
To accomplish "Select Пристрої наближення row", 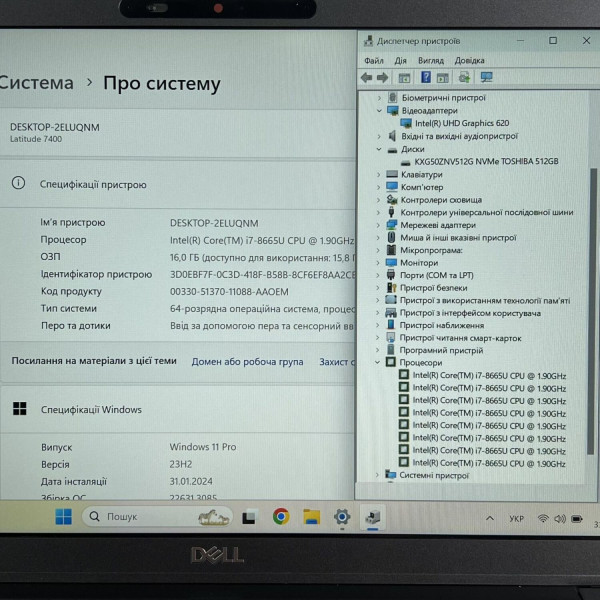I will 442,325.
